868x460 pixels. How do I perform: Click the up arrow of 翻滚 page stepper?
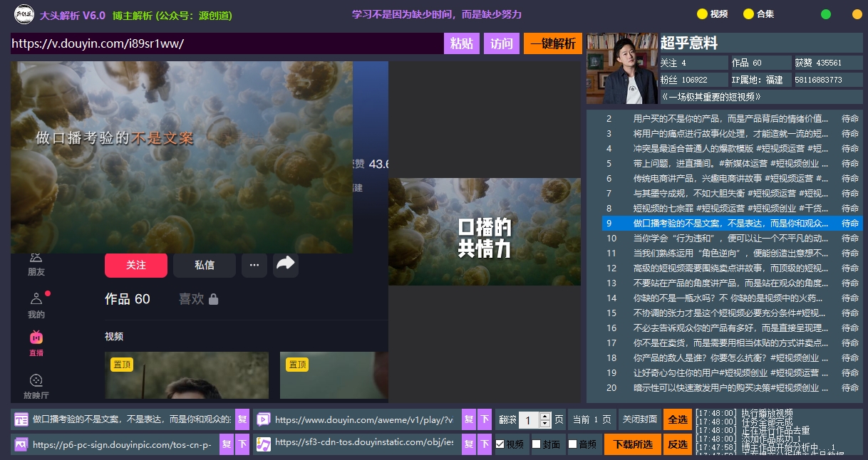545,417
